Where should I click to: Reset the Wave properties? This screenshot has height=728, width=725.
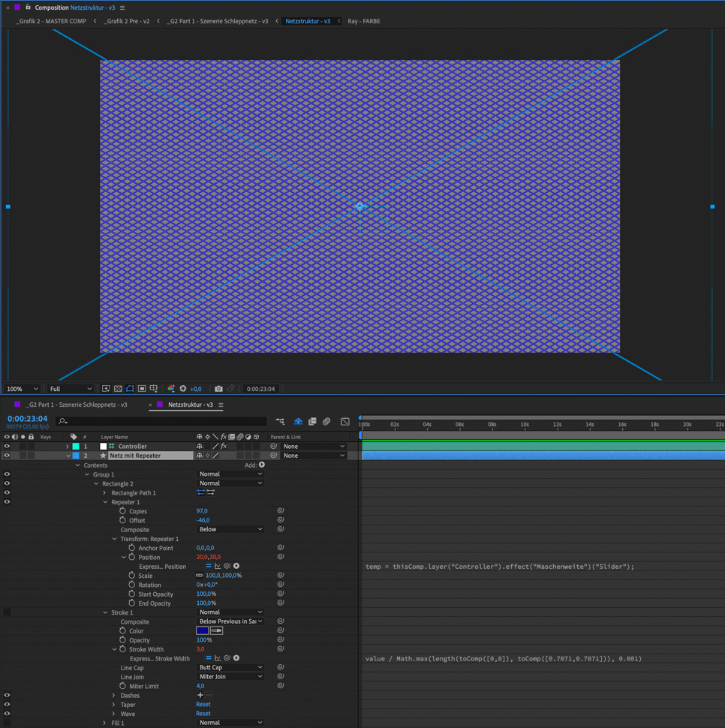pos(203,714)
